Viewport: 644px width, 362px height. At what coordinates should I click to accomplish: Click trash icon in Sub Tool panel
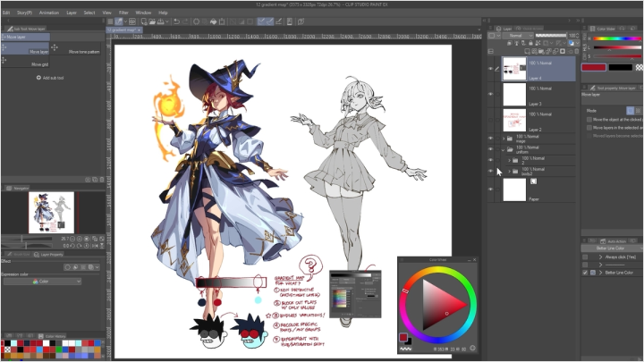[x=102, y=180]
